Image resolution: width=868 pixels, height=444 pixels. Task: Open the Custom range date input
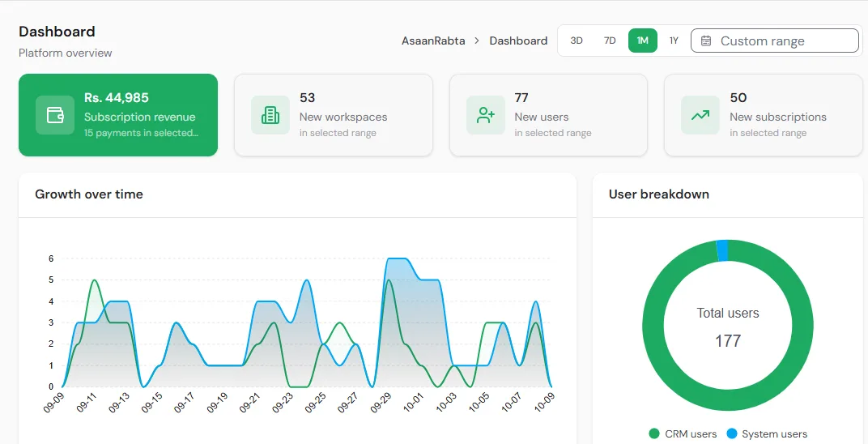774,41
